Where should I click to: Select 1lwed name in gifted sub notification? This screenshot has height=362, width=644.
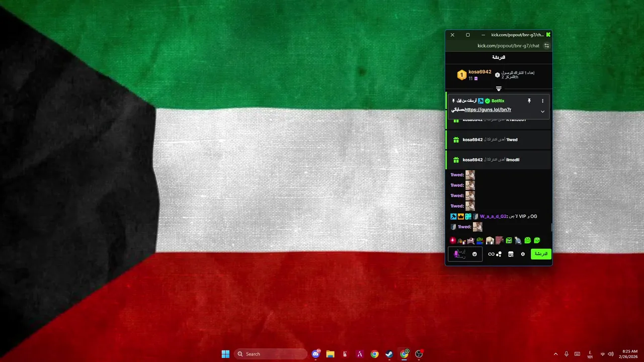pos(512,140)
